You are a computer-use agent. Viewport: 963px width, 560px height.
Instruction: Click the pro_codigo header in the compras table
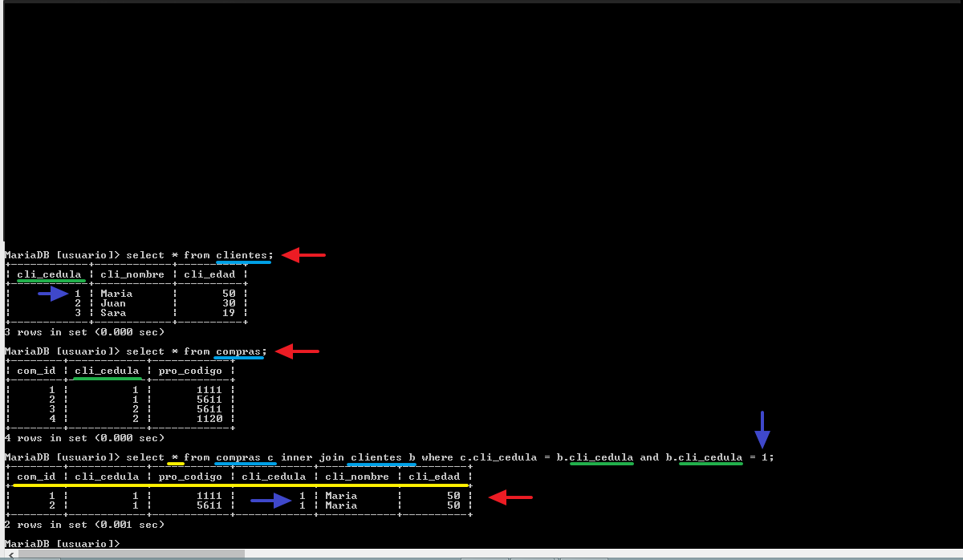pos(190,371)
